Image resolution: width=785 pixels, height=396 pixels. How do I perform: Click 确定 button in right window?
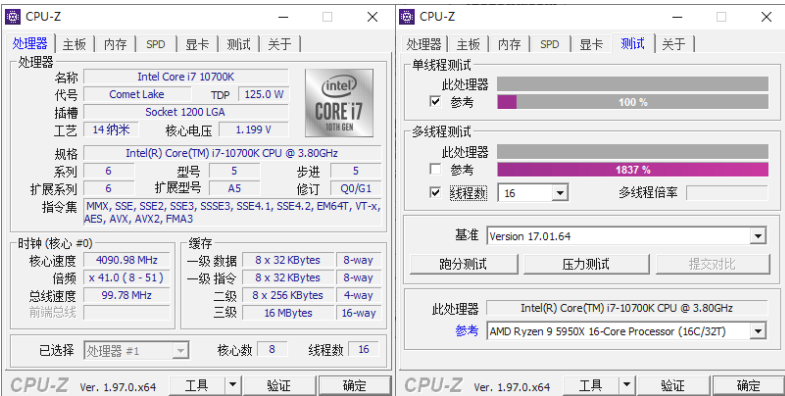[748, 385]
